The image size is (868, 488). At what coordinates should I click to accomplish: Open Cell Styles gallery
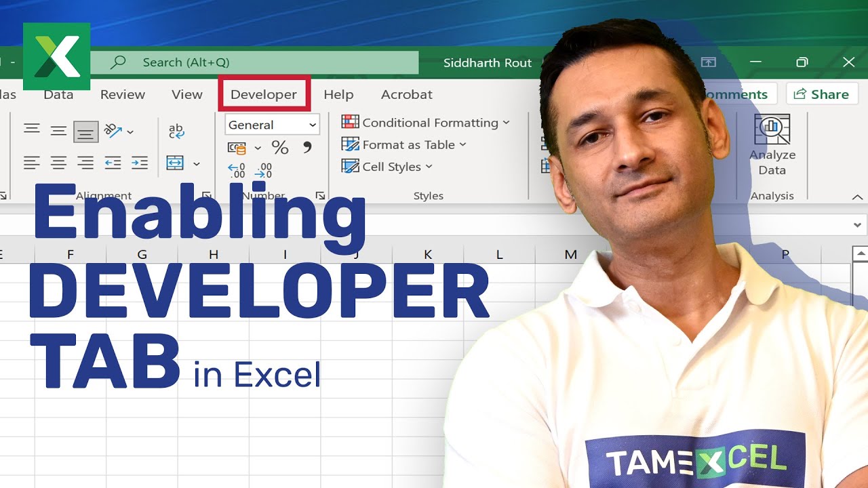coord(387,167)
